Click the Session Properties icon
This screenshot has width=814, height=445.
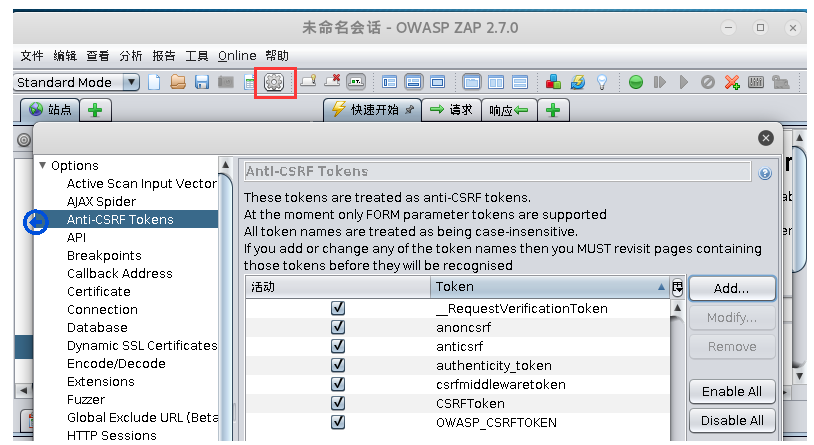coord(249,82)
